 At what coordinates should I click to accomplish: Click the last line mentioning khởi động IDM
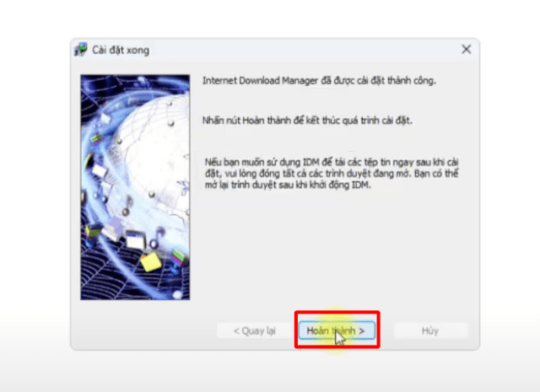288,185
